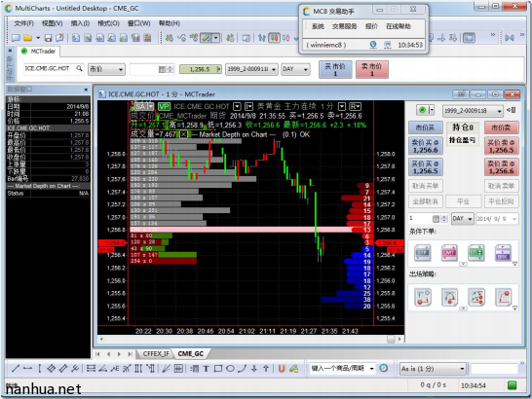
Task: Click the 平仓 close position button
Action: pyautogui.click(x=463, y=201)
